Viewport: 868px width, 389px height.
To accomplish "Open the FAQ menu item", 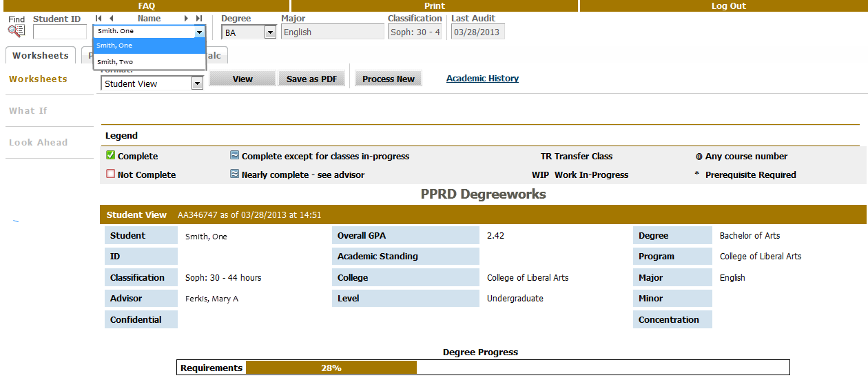I will pyautogui.click(x=146, y=6).
